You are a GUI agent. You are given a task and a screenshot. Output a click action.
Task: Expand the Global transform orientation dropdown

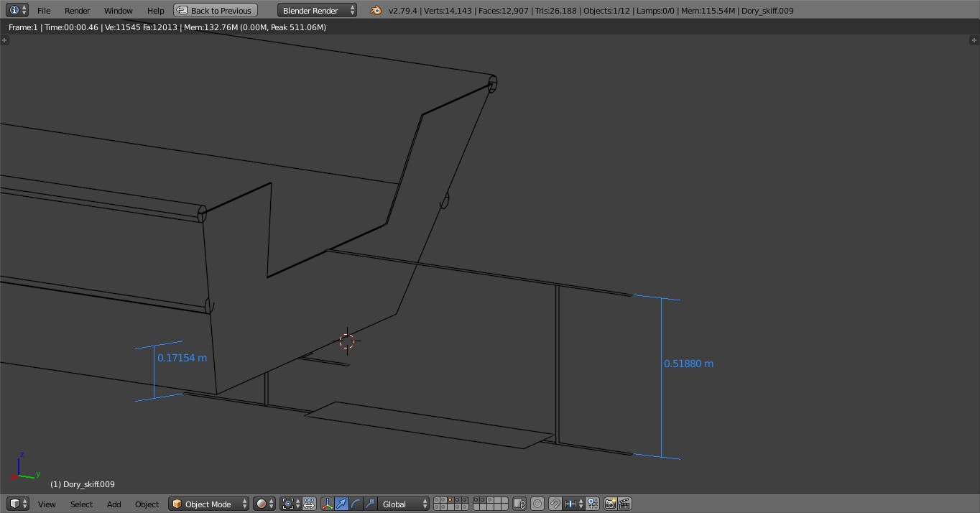pyautogui.click(x=404, y=504)
